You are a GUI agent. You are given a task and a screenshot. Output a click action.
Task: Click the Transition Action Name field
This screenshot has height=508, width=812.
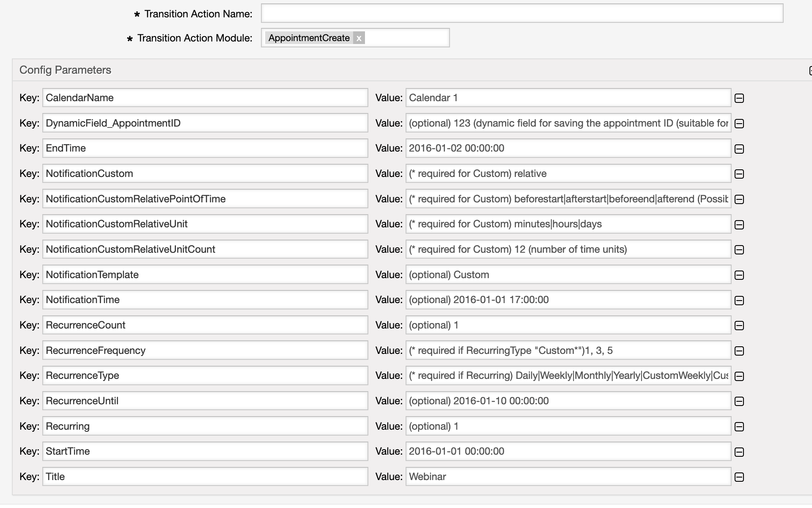[522, 14]
